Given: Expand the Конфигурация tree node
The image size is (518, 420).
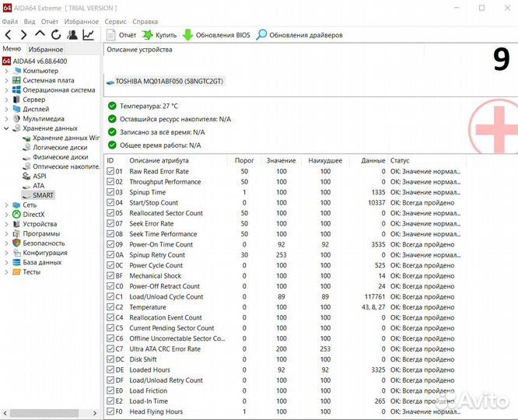Looking at the screenshot, I should click(6, 253).
